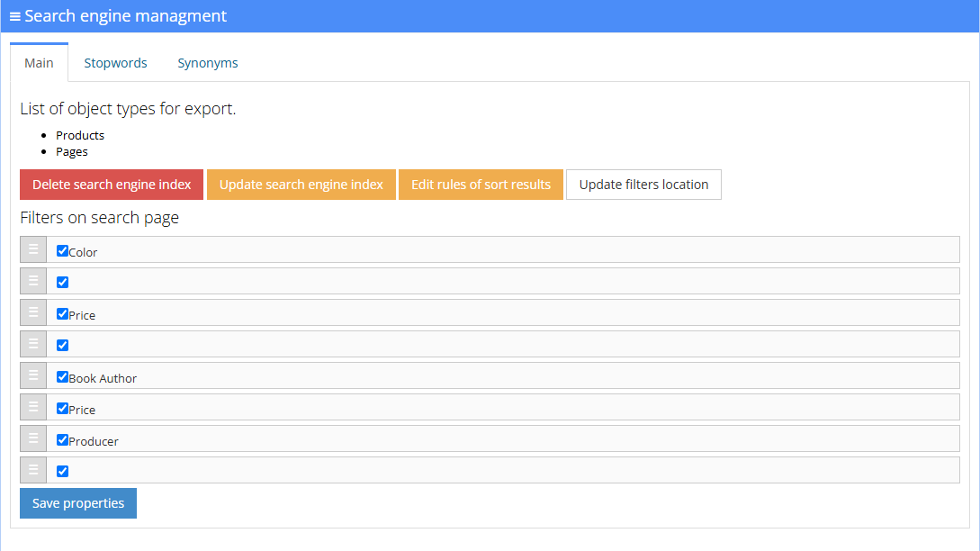Click the Filters on search page heading

pyautogui.click(x=99, y=217)
